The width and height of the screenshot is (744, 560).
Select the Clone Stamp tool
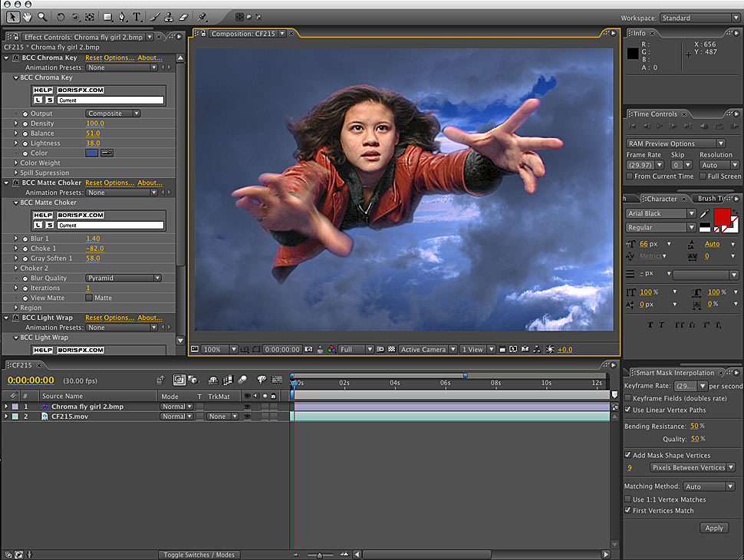click(169, 16)
